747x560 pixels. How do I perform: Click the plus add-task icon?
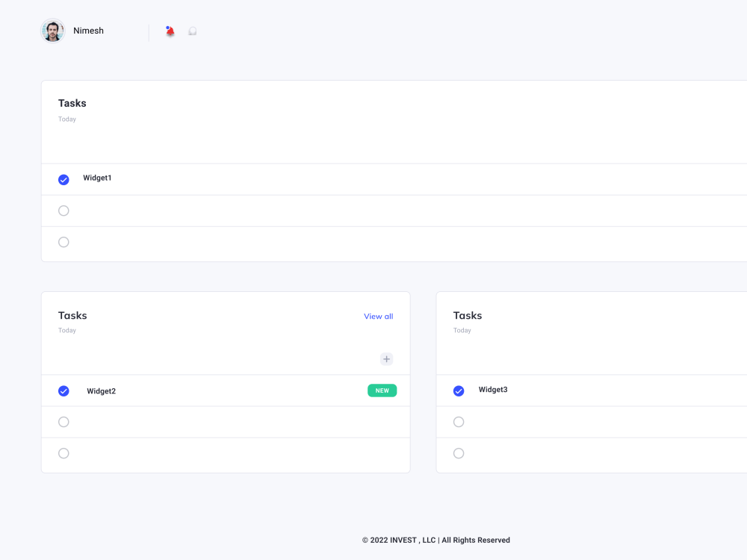coord(386,359)
